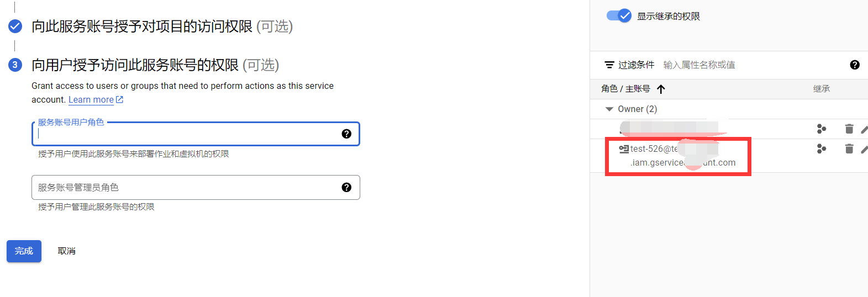Focus the 服务账号管理员角色 input field
Image resolution: width=868 pixels, height=297 pixels.
[x=196, y=187]
